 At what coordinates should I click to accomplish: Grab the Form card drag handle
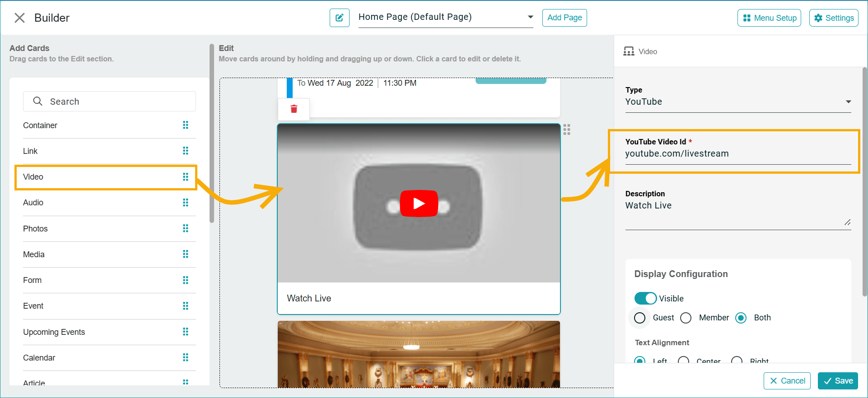tap(186, 280)
